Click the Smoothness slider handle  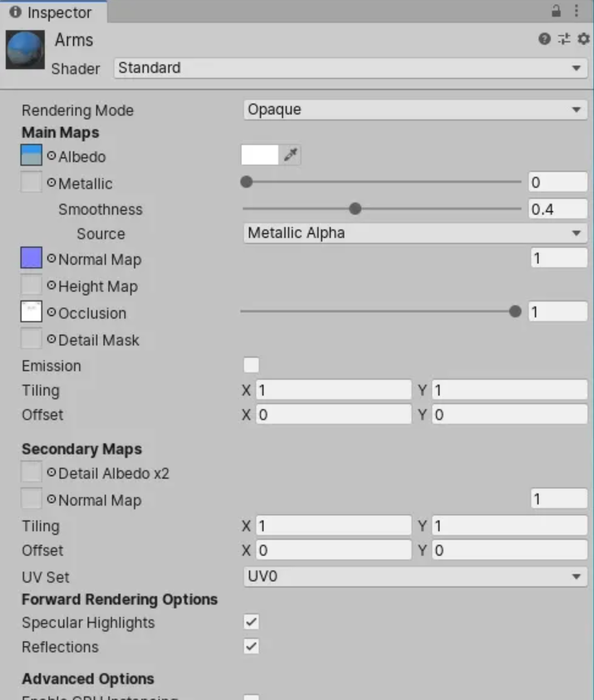(x=354, y=209)
